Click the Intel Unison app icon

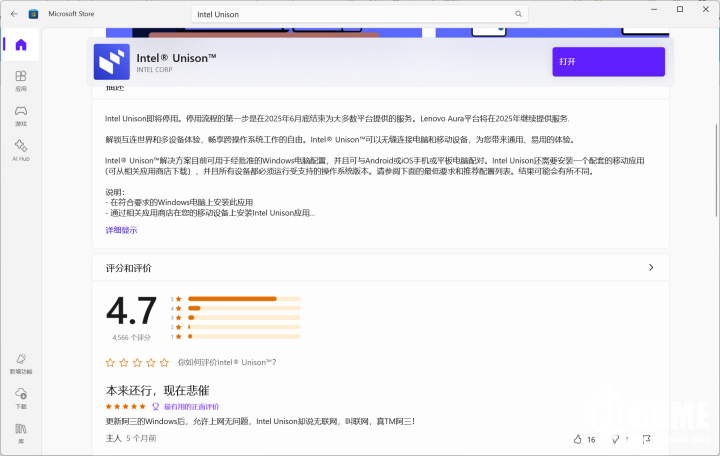tap(112, 62)
